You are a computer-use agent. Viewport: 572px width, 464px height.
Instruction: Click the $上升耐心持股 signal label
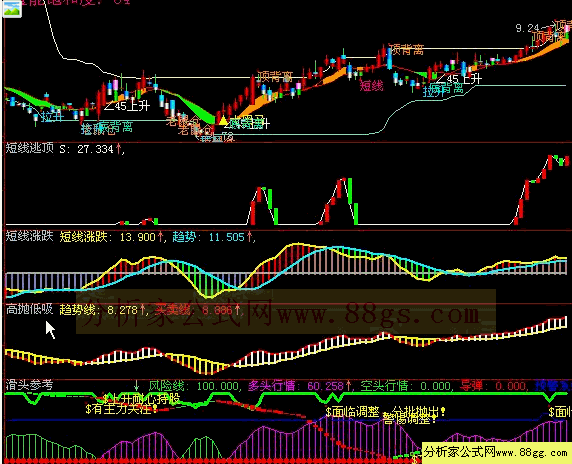tap(142, 399)
